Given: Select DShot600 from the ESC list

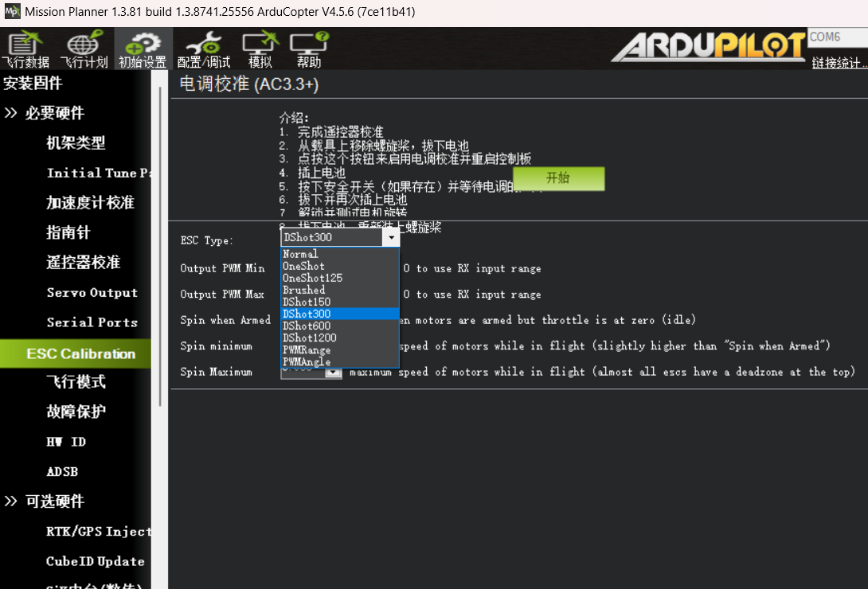Looking at the screenshot, I should point(305,326).
